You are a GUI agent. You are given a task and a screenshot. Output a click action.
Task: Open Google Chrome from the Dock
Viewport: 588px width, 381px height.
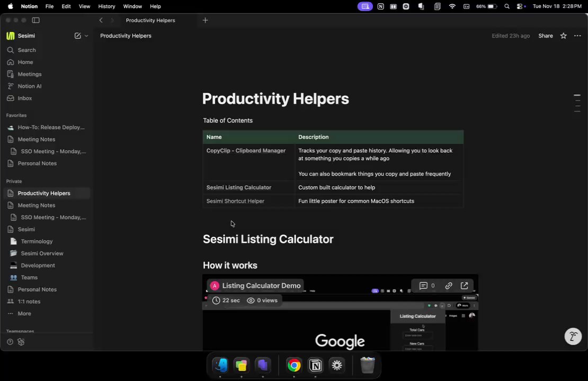tap(294, 365)
